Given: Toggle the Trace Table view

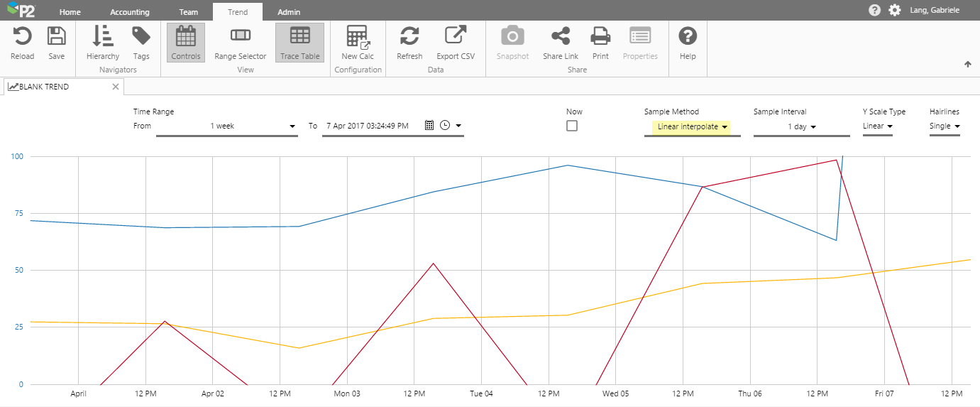Looking at the screenshot, I should (299, 43).
